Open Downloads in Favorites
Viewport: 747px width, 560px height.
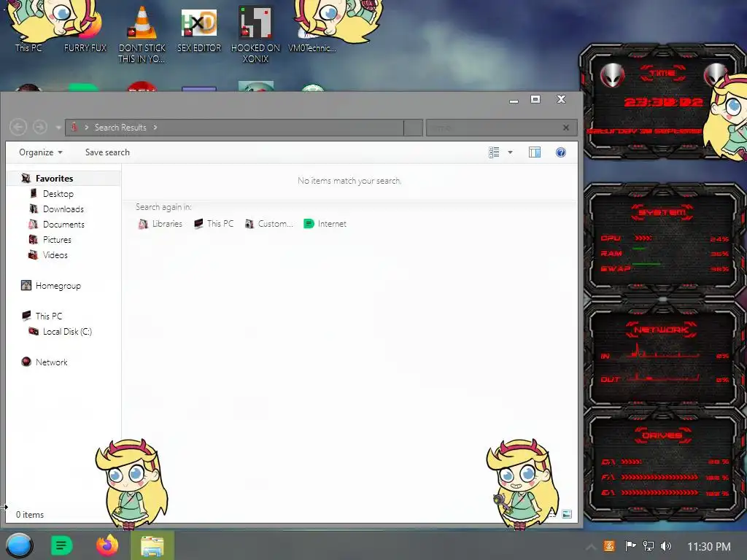tap(63, 209)
